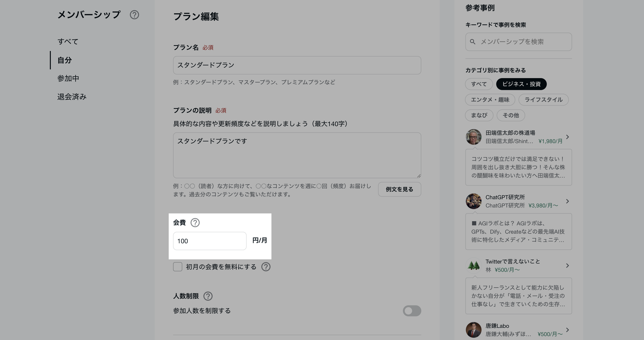644x340 pixels.
Task: Click the tree icon of Twitterで言えないこと
Action: click(x=473, y=265)
